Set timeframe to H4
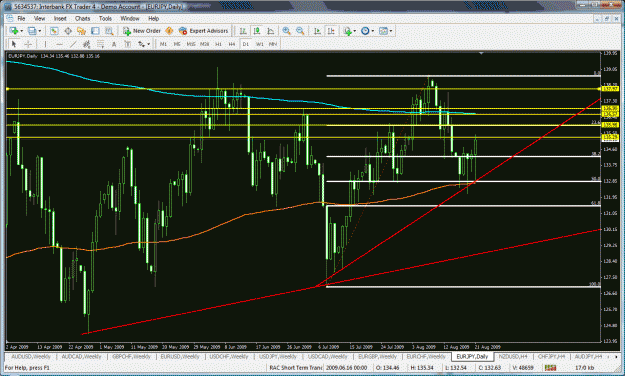The height and width of the screenshot is (376, 625). (232, 44)
